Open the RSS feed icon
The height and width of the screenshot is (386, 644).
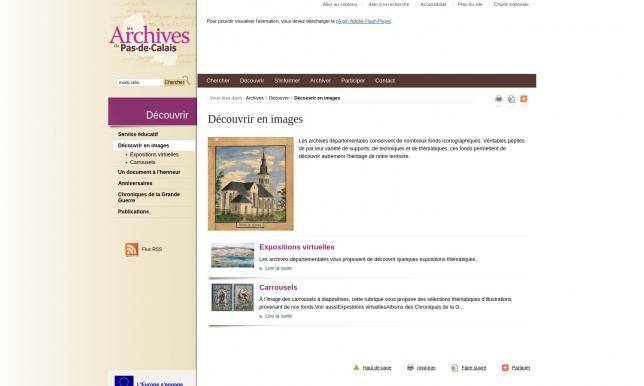131,249
